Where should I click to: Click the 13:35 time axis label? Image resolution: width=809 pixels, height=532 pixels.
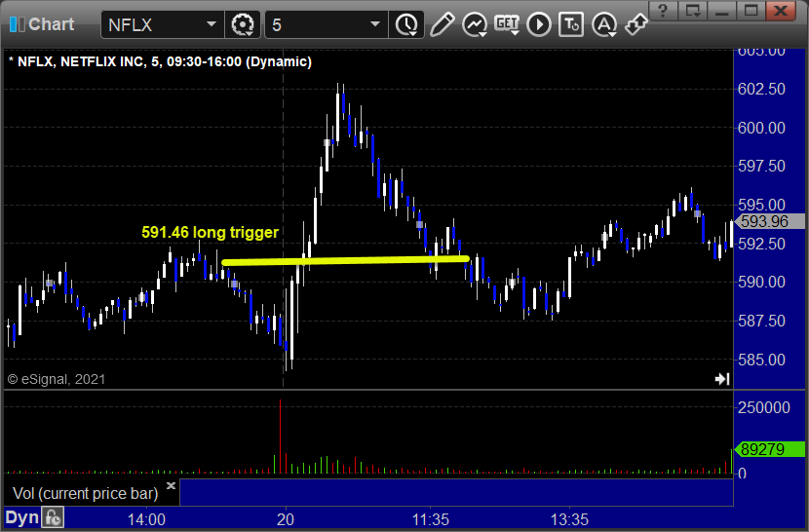pyautogui.click(x=569, y=519)
